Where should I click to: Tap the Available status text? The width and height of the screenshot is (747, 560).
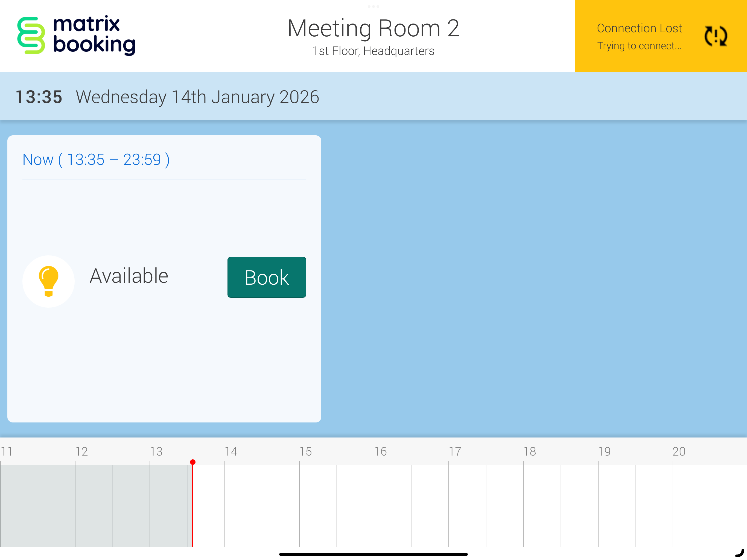[x=129, y=276]
